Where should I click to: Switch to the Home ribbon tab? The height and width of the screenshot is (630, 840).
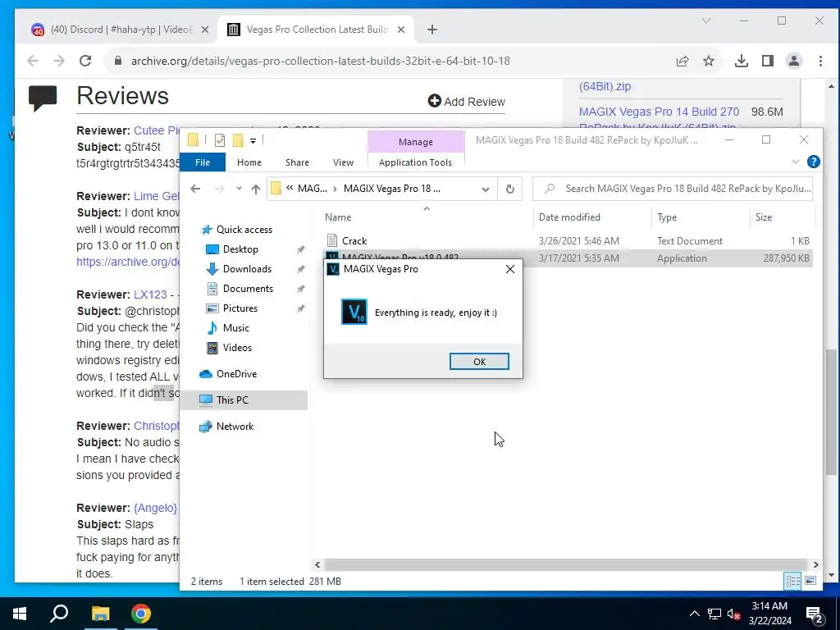click(249, 162)
